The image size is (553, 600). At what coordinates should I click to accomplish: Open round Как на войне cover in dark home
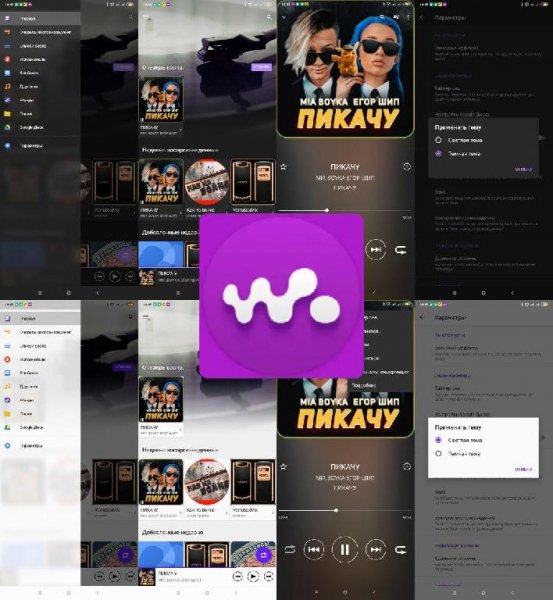click(207, 182)
